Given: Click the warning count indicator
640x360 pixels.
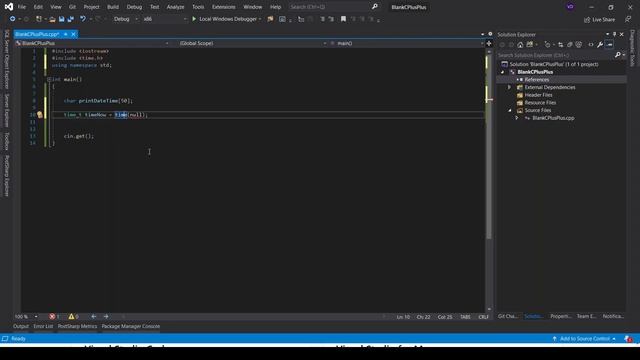Looking at the screenshot, I should coord(73,317).
